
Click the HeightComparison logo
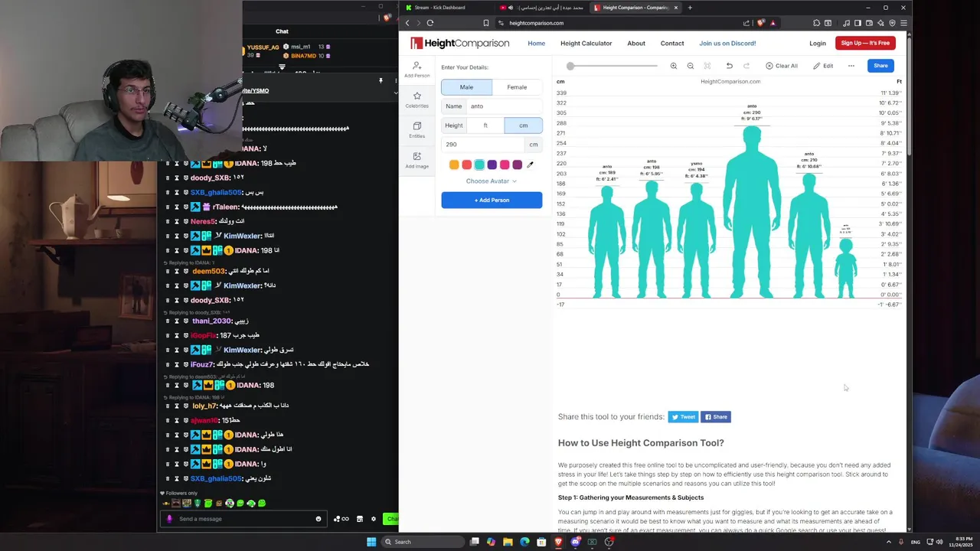[459, 44]
